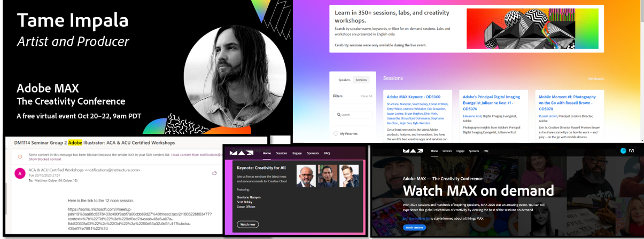Click the heart icon beside My Favorites

click(x=336, y=134)
